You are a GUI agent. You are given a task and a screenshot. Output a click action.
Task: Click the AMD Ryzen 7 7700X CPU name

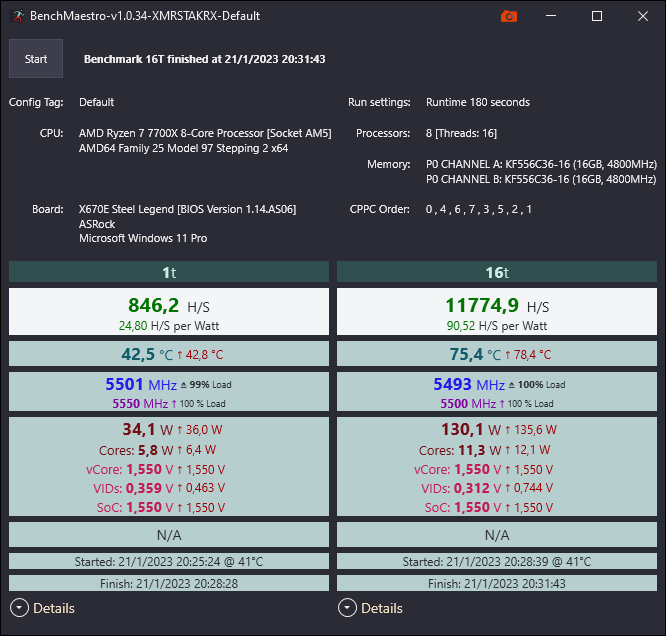click(x=205, y=133)
